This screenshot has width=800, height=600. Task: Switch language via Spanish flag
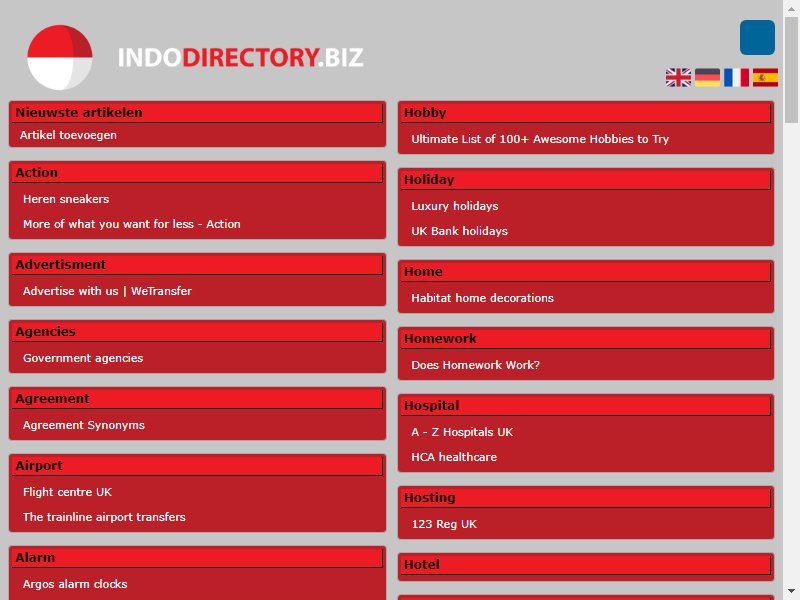765,78
